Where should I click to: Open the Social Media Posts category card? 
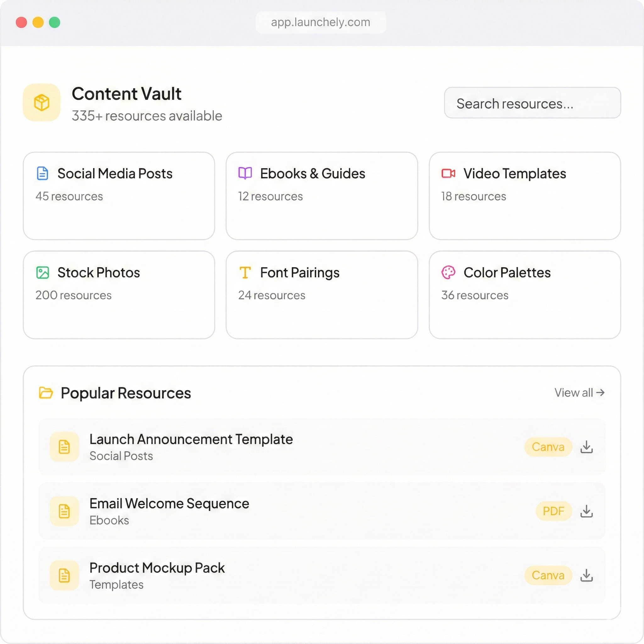pos(119,196)
